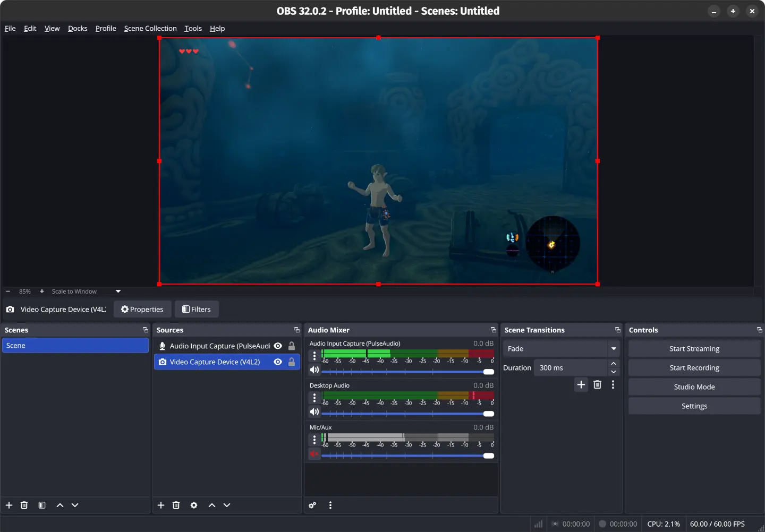Open source properties via the gear icon
Viewport: 765px width, 532px height.
coord(194,505)
